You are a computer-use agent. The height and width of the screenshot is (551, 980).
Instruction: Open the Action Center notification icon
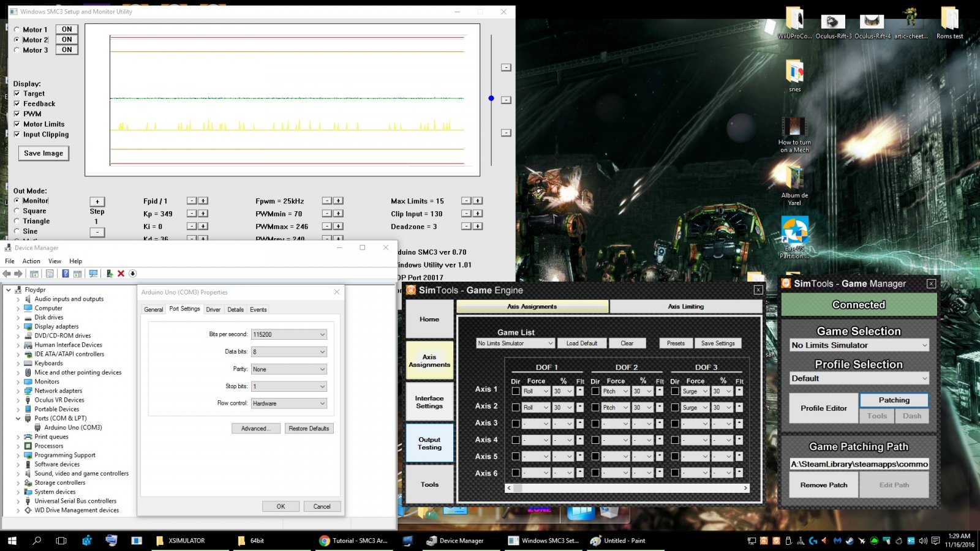[935, 541]
